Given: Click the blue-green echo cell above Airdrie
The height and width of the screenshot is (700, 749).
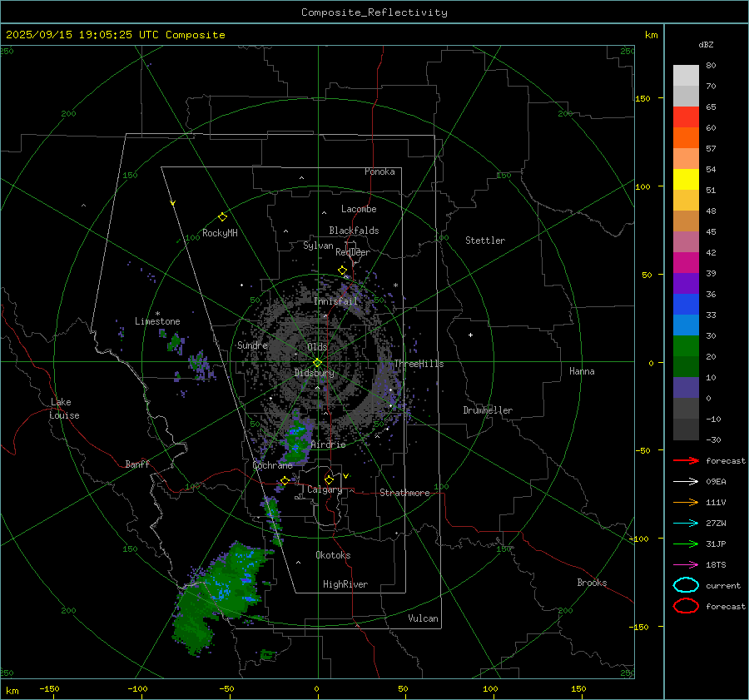Looking at the screenshot, I should (296, 439).
